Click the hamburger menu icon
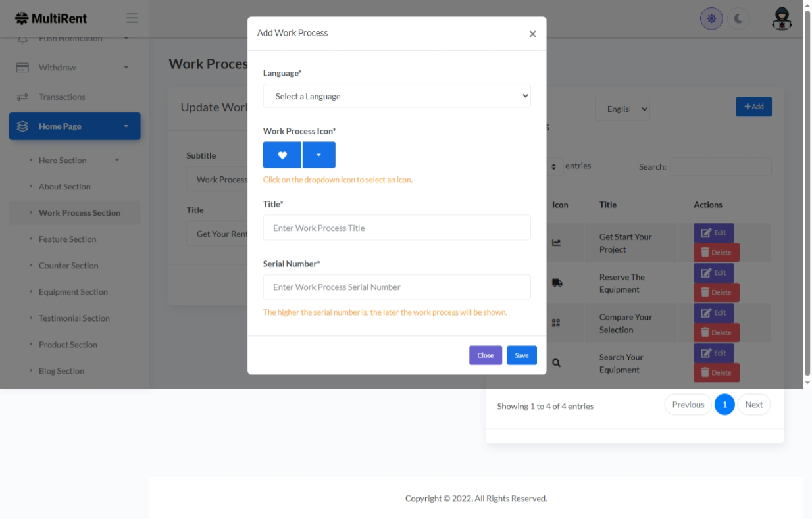812x519 pixels. (132, 18)
